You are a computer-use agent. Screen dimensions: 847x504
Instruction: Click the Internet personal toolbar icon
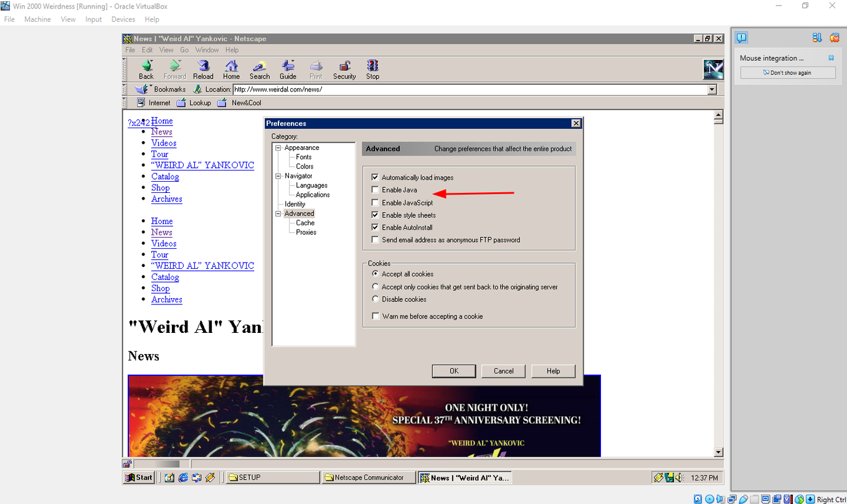(x=141, y=103)
